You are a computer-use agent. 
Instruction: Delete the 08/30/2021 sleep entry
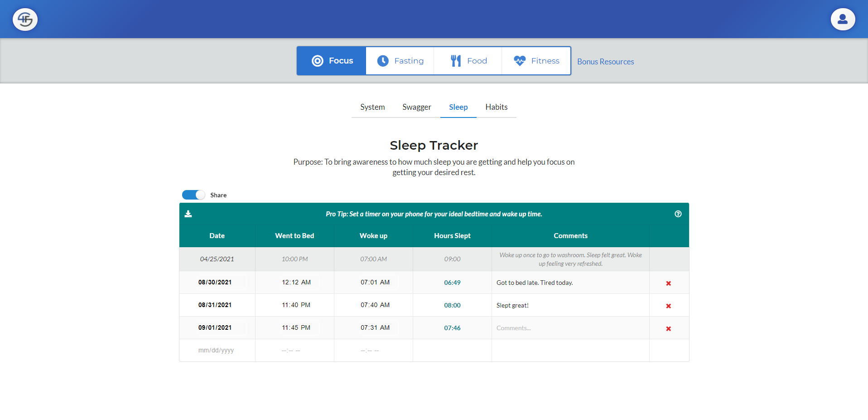pos(668,283)
